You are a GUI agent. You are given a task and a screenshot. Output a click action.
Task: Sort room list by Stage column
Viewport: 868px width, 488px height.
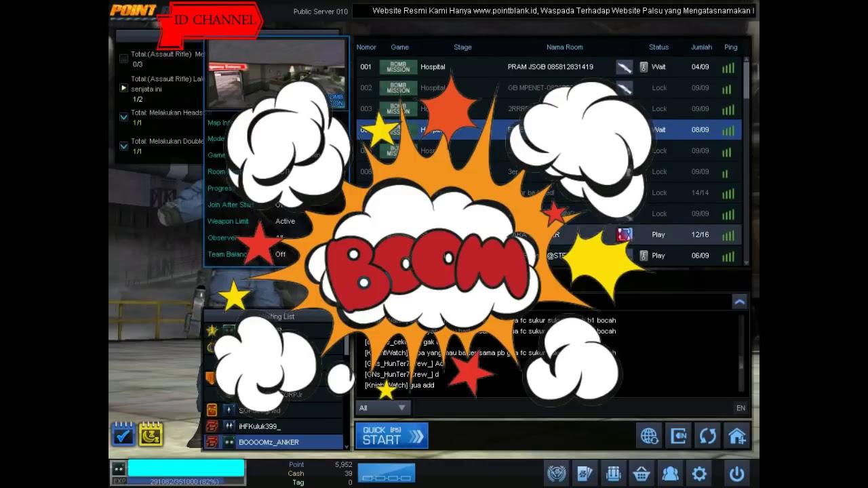tap(462, 47)
